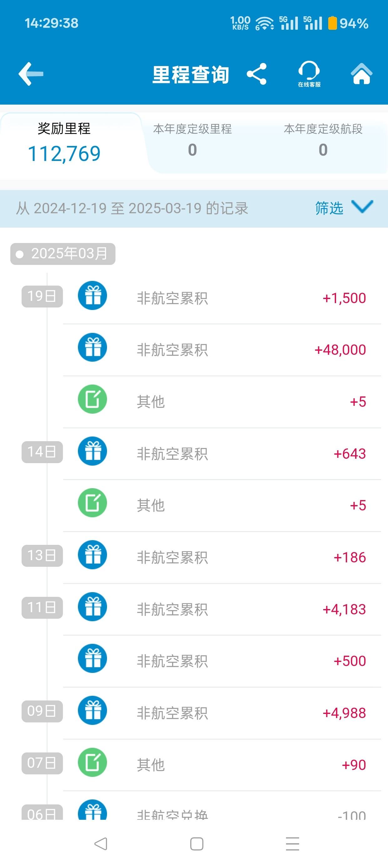
Task: Tap the back arrow icon
Action: pos(31,74)
